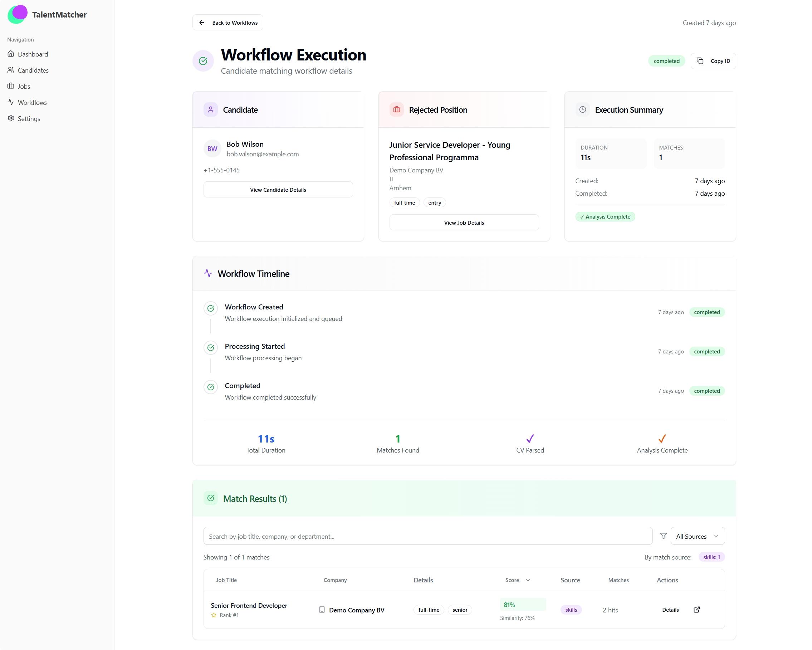Click the filter funnel icon
Screen dimensions: 812x650
coord(663,536)
